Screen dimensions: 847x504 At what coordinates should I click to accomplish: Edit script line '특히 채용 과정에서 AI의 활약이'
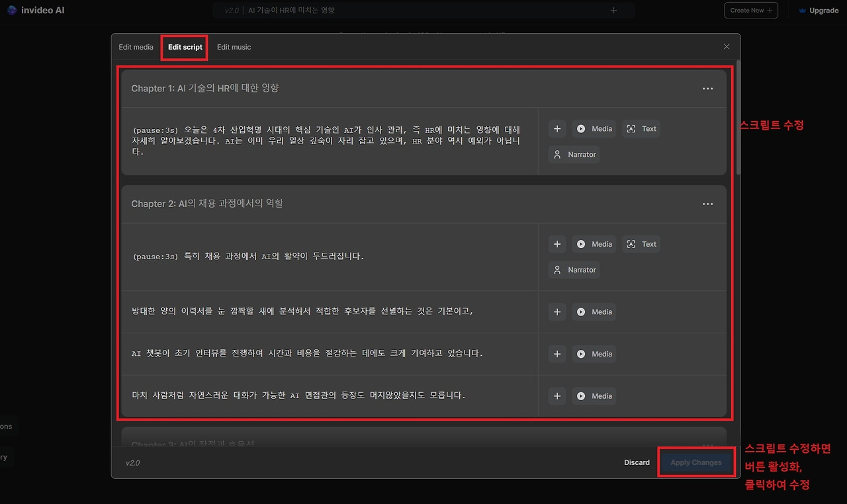248,256
